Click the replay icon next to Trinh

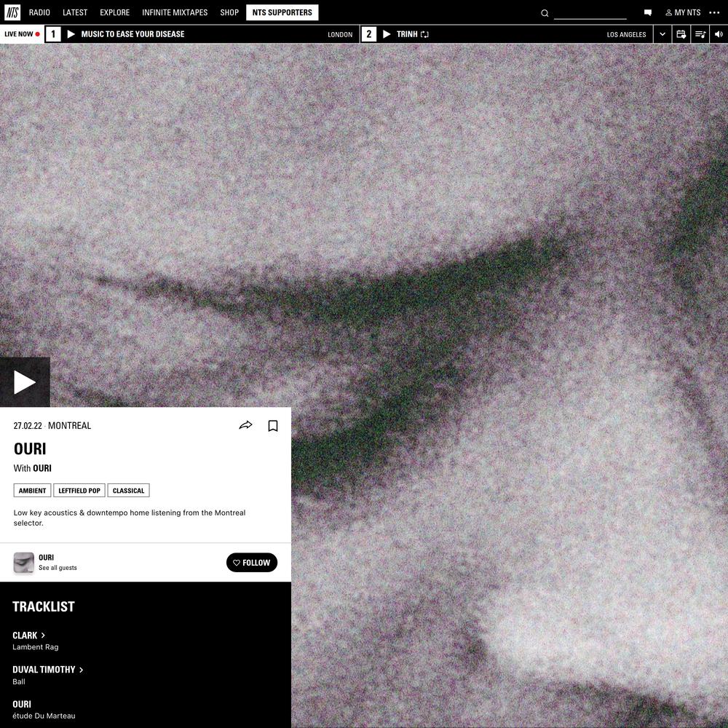(x=424, y=34)
